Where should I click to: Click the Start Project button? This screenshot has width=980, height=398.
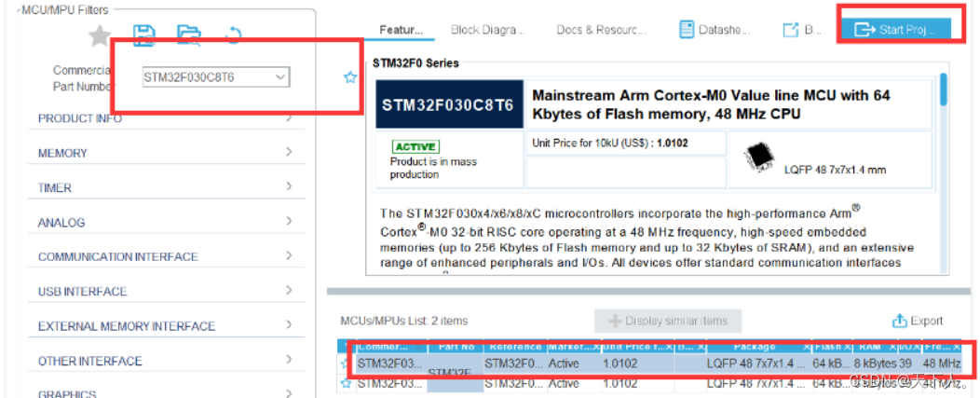coord(895,30)
